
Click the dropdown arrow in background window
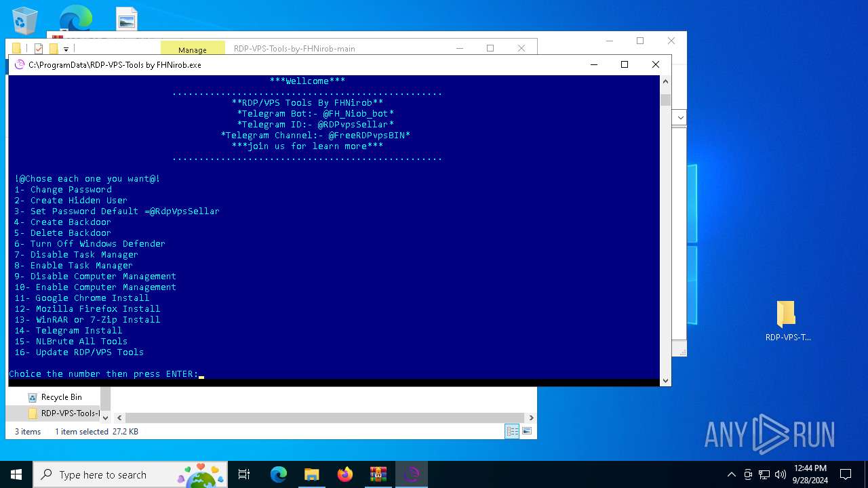pyautogui.click(x=680, y=117)
